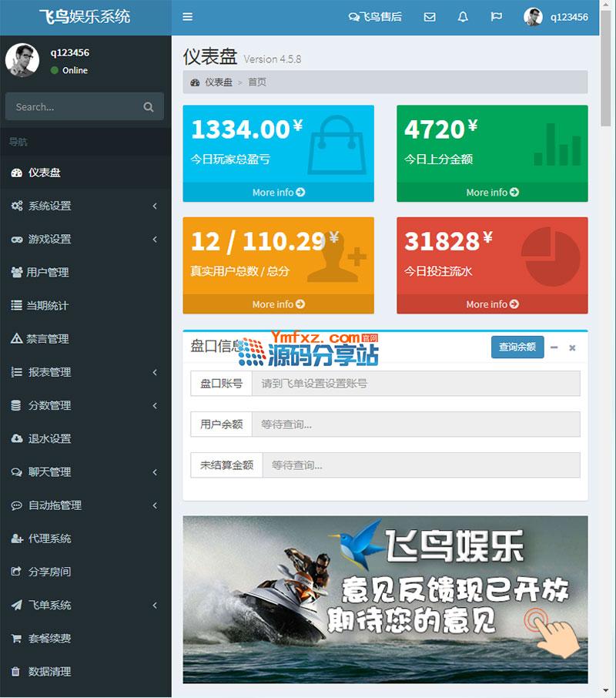Click the search magnifier icon

(x=149, y=107)
